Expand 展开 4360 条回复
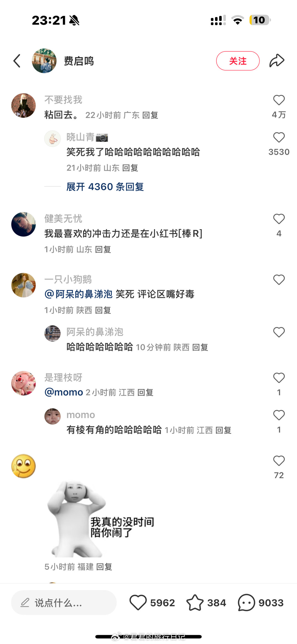The image size is (297, 644). (x=105, y=187)
